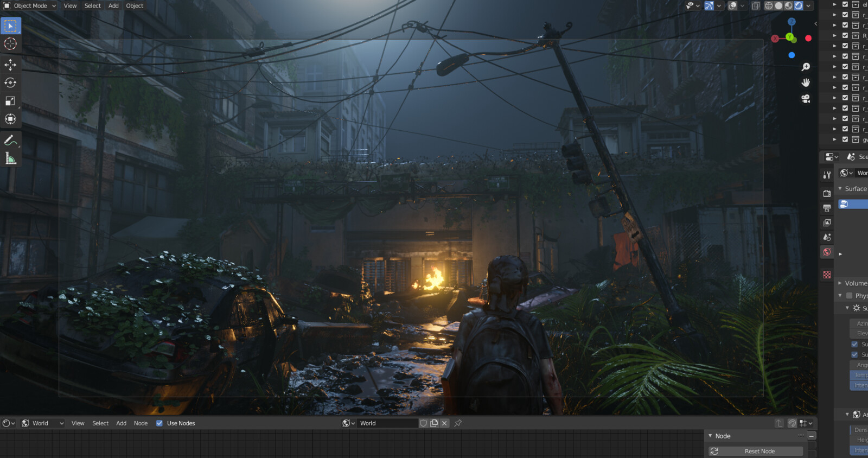
Task: Activate the 3D Cursor tool
Action: point(10,44)
